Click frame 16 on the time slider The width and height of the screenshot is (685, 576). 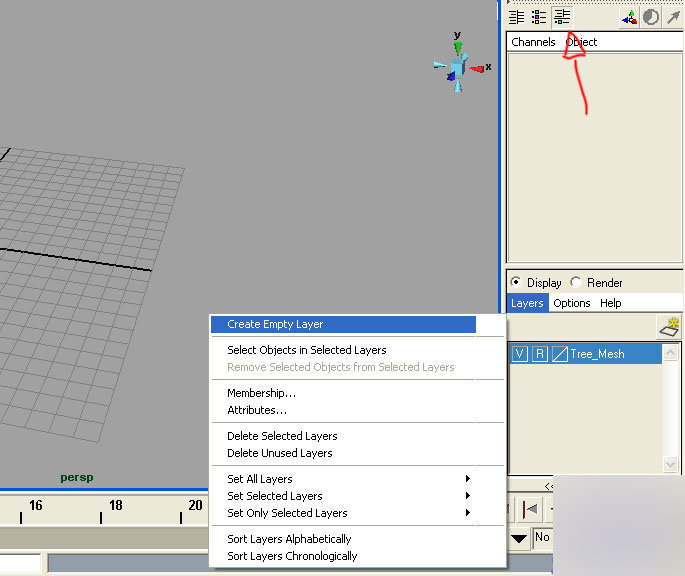coord(36,505)
